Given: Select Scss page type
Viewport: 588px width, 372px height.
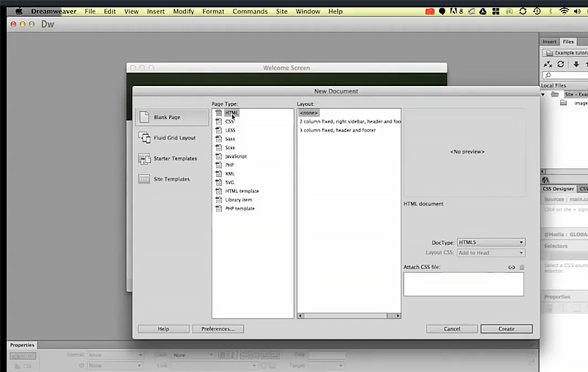Looking at the screenshot, I should [x=230, y=147].
